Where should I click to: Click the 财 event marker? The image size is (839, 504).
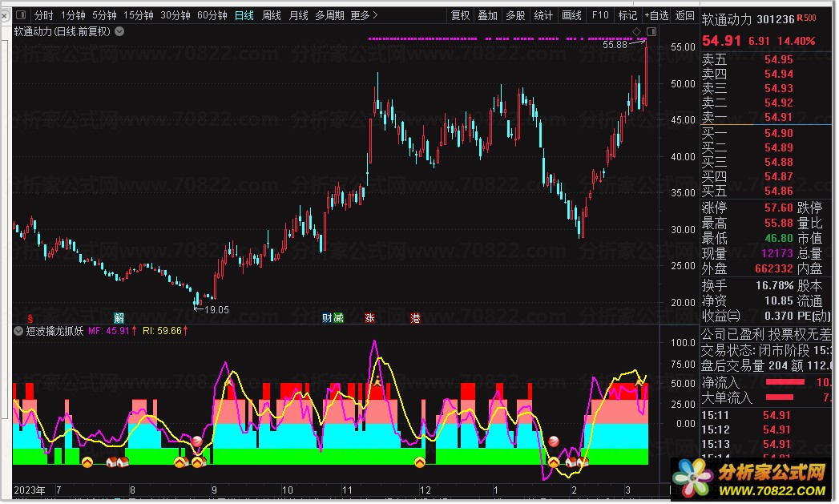[327, 318]
